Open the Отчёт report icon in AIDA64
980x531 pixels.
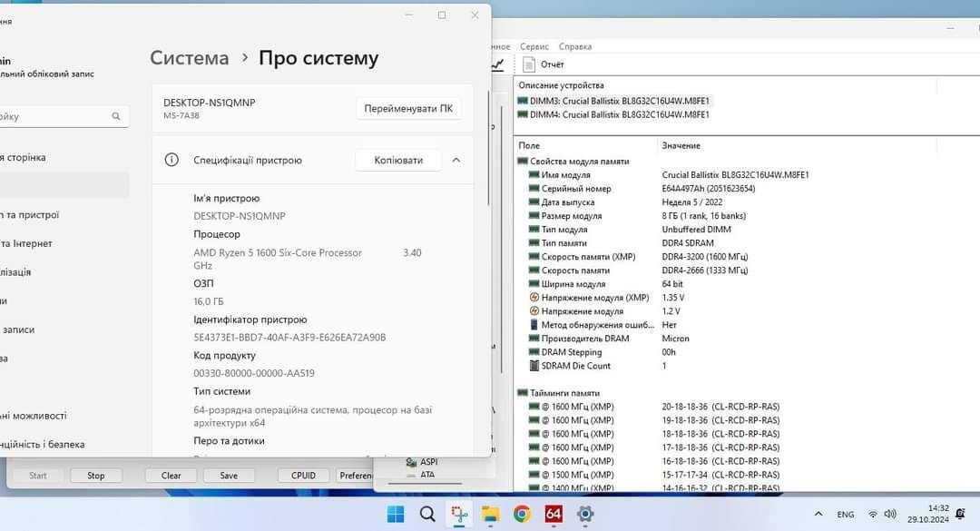click(529, 64)
